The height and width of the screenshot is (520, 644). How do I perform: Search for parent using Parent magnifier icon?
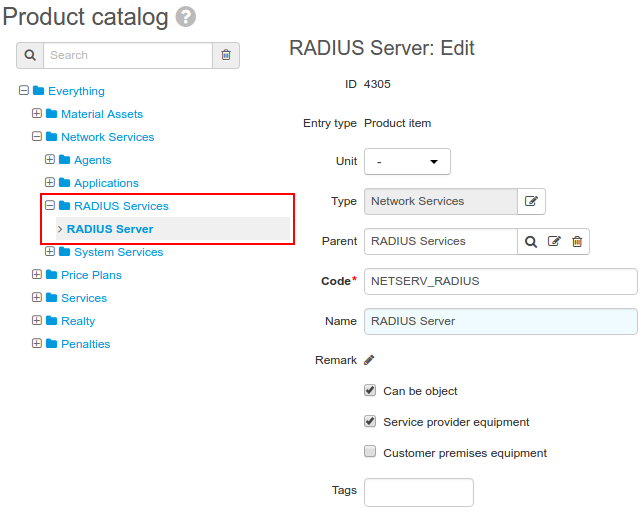point(531,242)
